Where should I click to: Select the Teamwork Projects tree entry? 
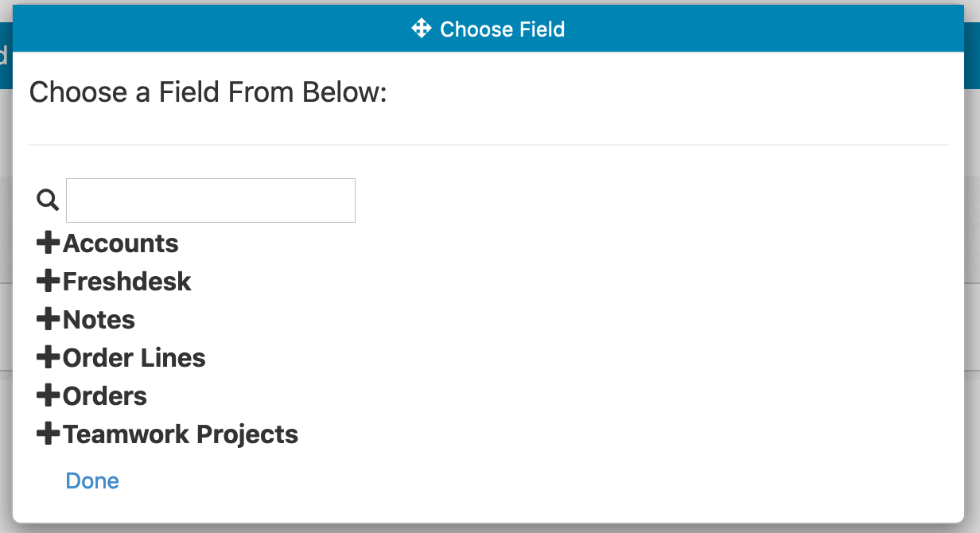pyautogui.click(x=181, y=434)
